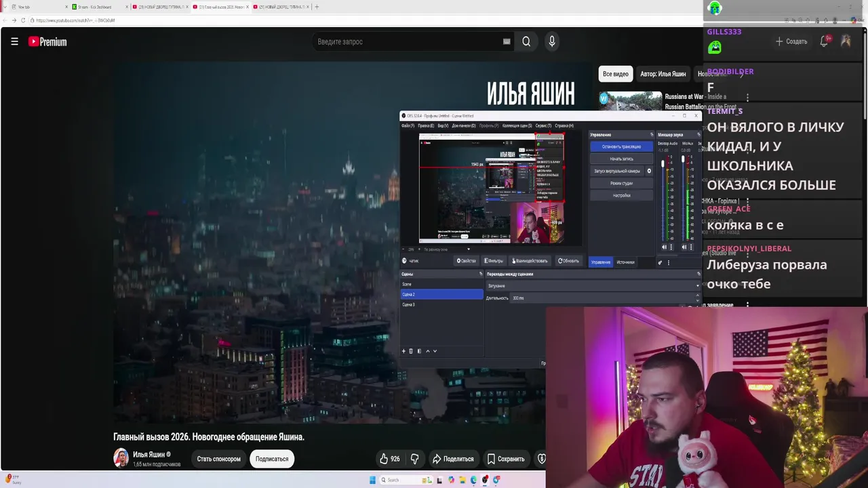Click the YouTube Premium logo
The width and height of the screenshot is (868, 488).
[x=47, y=42]
